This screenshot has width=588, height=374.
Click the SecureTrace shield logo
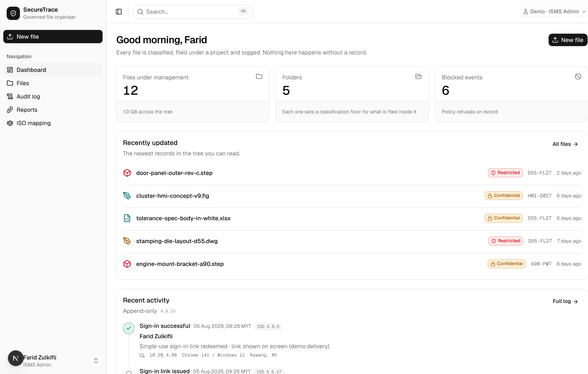click(x=13, y=13)
